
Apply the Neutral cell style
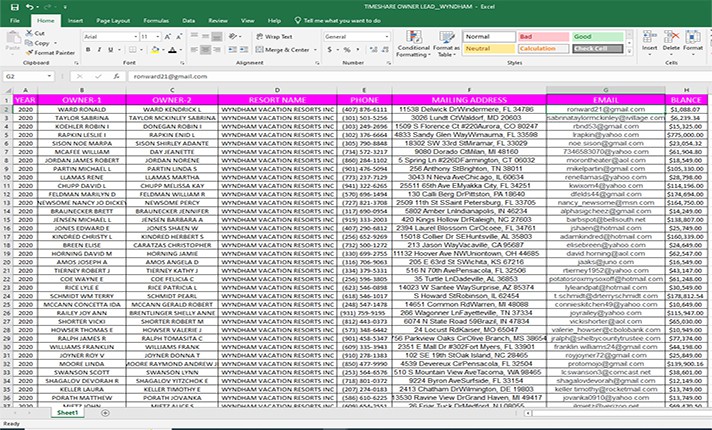(489, 49)
